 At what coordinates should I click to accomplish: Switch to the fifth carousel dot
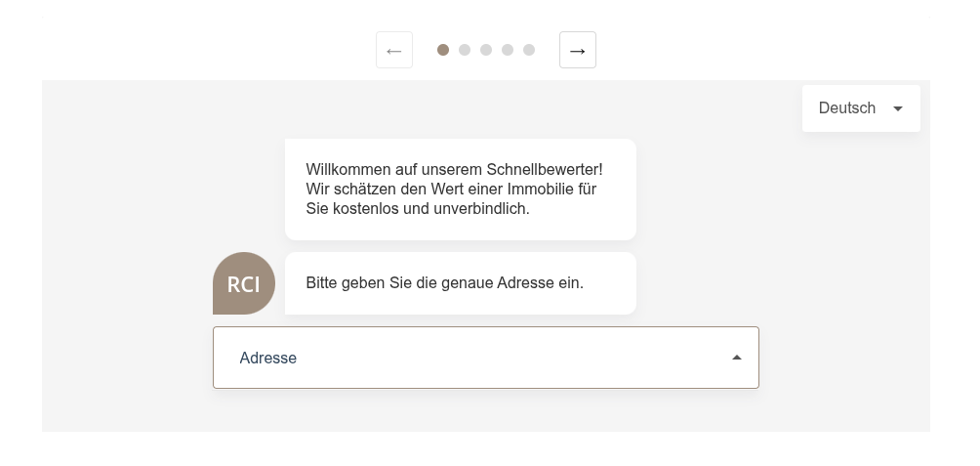click(x=529, y=50)
